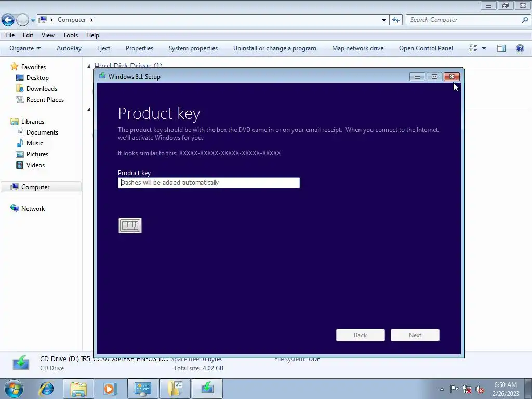Image resolution: width=532 pixels, height=399 pixels.
Task: Select Desktop under Favorites
Action: pos(37,78)
